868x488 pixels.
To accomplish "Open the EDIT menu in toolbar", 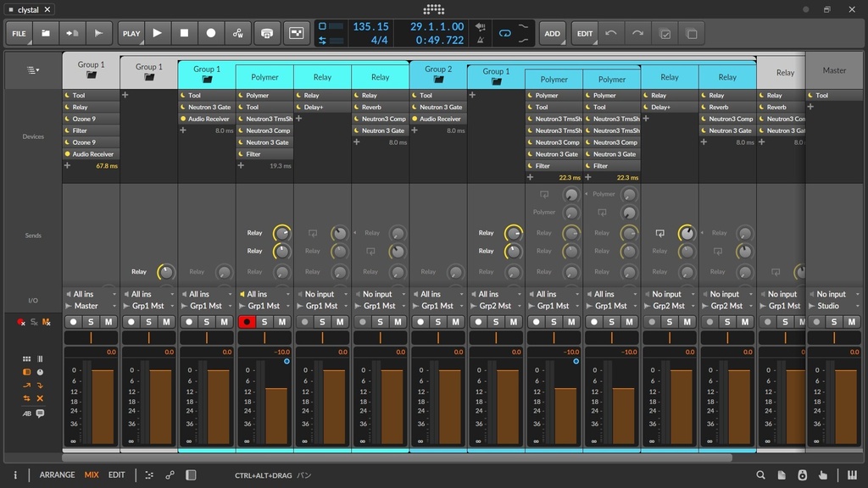I will pyautogui.click(x=585, y=33).
